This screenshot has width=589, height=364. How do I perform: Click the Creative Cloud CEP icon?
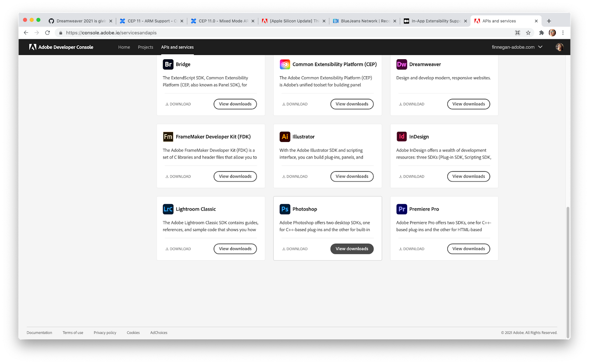pos(285,64)
